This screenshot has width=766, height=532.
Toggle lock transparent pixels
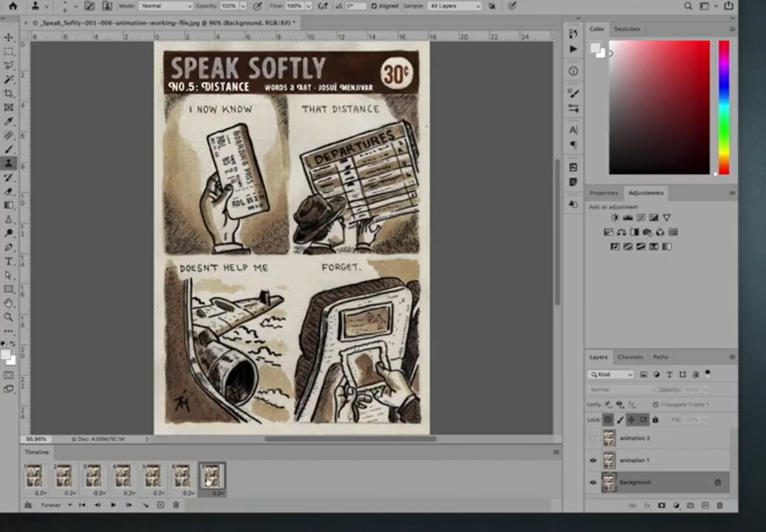(x=608, y=419)
